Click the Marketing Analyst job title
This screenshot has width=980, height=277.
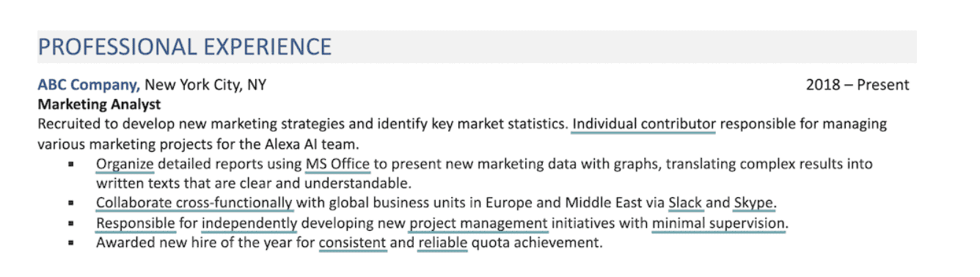[x=99, y=104]
